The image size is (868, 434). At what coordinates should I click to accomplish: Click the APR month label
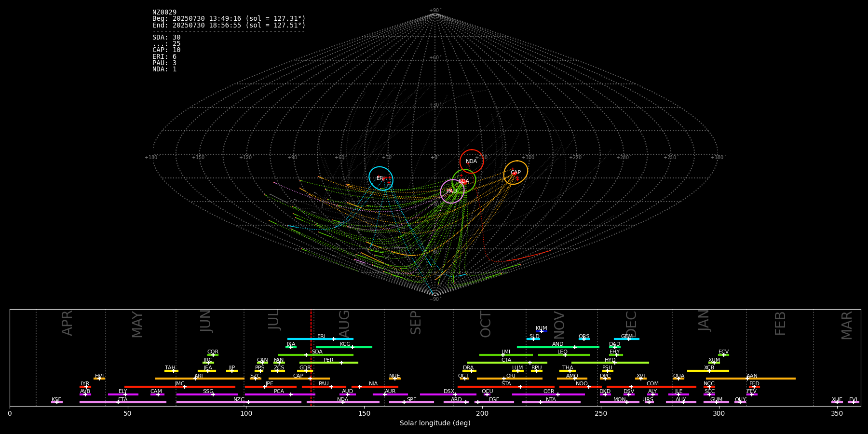67,323
